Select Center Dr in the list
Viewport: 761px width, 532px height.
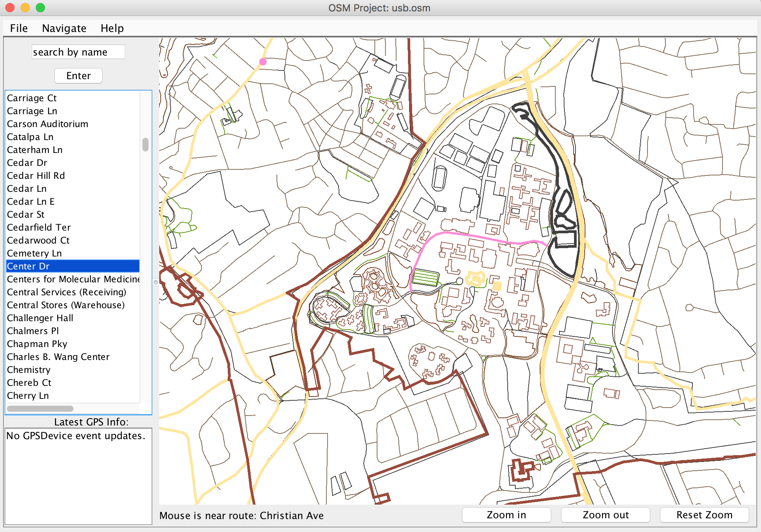pos(29,266)
